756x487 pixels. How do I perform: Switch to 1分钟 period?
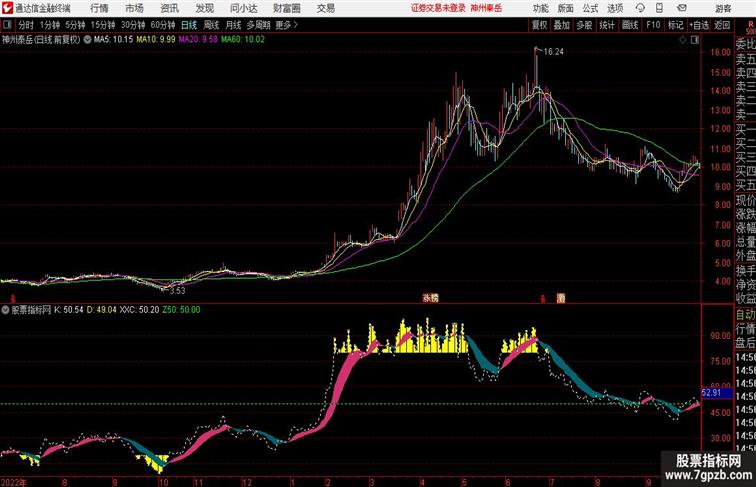pos(50,25)
